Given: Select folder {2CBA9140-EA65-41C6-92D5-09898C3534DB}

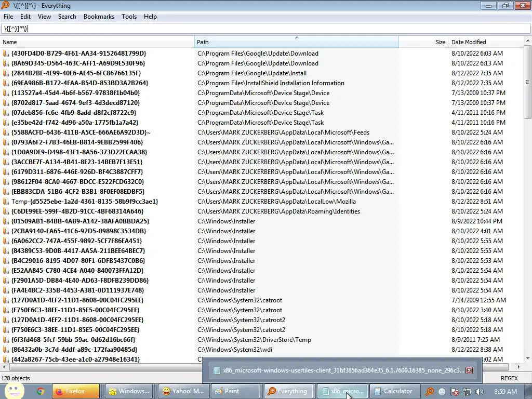Looking at the screenshot, I should (79, 231).
